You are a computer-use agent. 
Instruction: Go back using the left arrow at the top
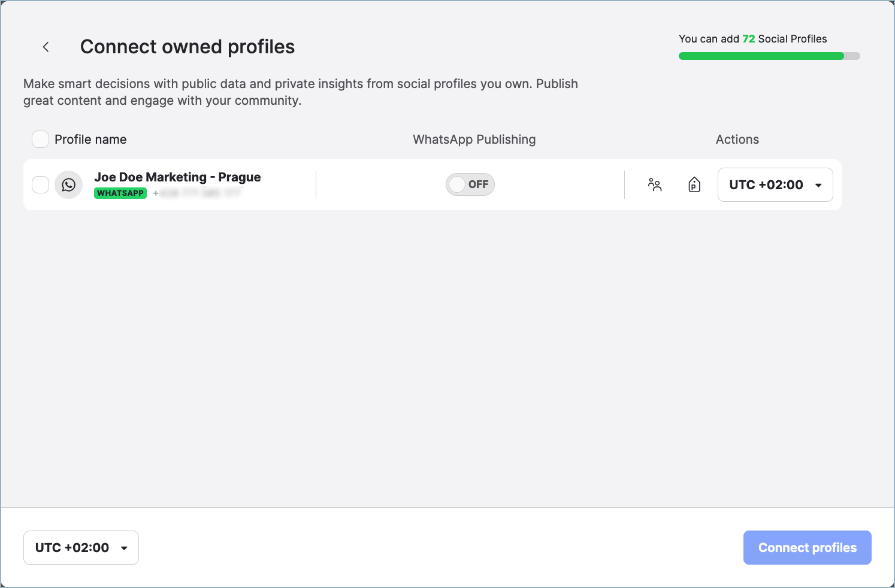click(46, 46)
